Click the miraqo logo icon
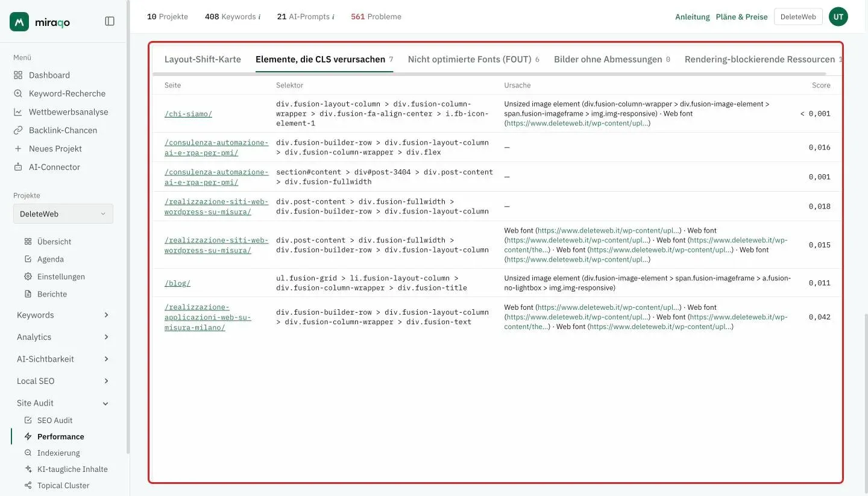This screenshot has height=496, width=868. pos(19,22)
